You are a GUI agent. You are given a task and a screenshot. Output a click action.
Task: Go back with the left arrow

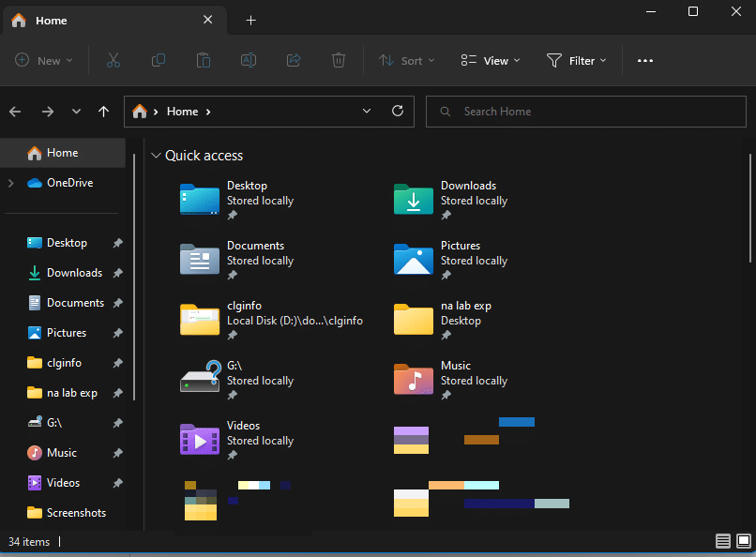tap(15, 112)
